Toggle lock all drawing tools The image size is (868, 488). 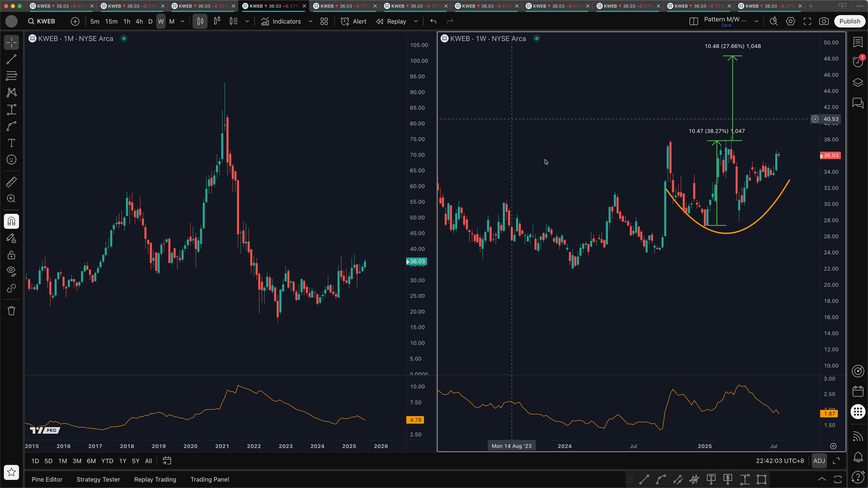[x=12, y=255]
